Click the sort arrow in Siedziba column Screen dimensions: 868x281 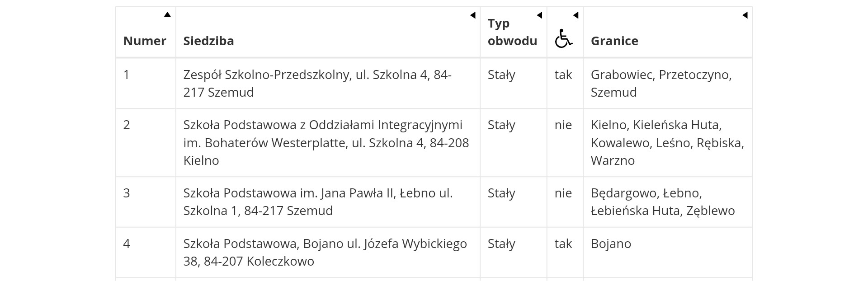[x=473, y=15]
